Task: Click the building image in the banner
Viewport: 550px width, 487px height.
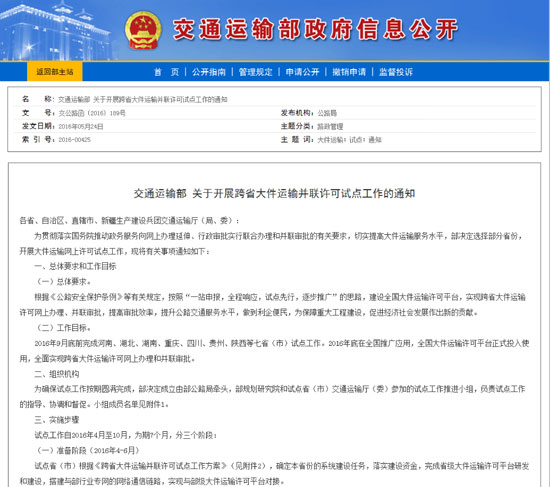Action: pos(56,31)
